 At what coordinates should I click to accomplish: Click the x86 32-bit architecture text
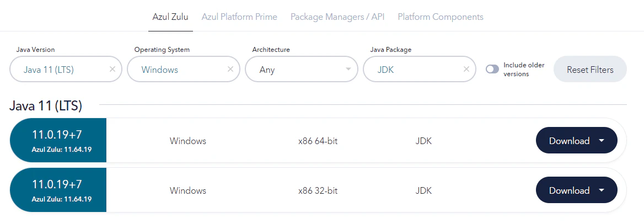[x=318, y=191]
